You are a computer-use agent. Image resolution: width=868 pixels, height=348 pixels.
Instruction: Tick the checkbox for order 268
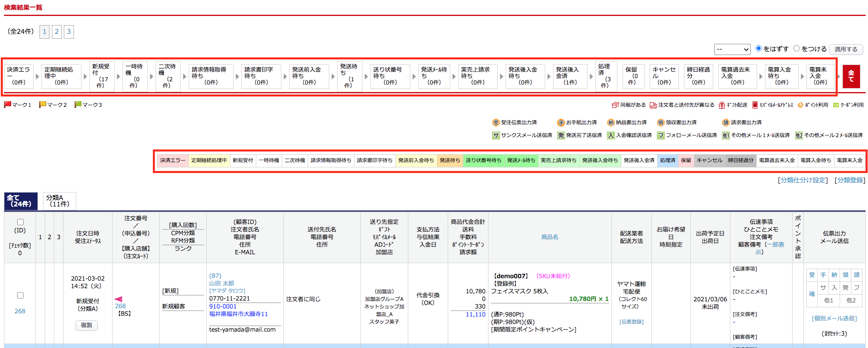point(20,295)
